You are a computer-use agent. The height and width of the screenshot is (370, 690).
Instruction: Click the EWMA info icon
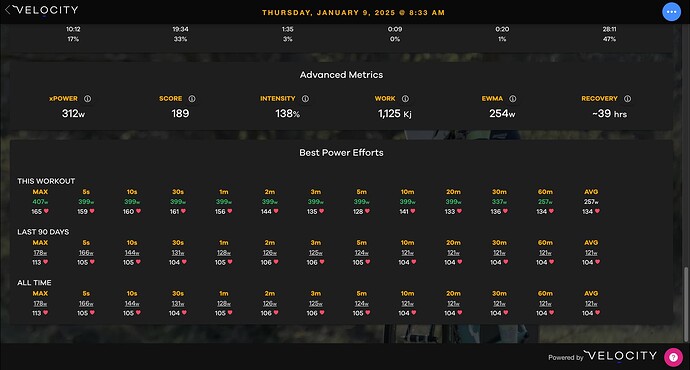coord(513,99)
